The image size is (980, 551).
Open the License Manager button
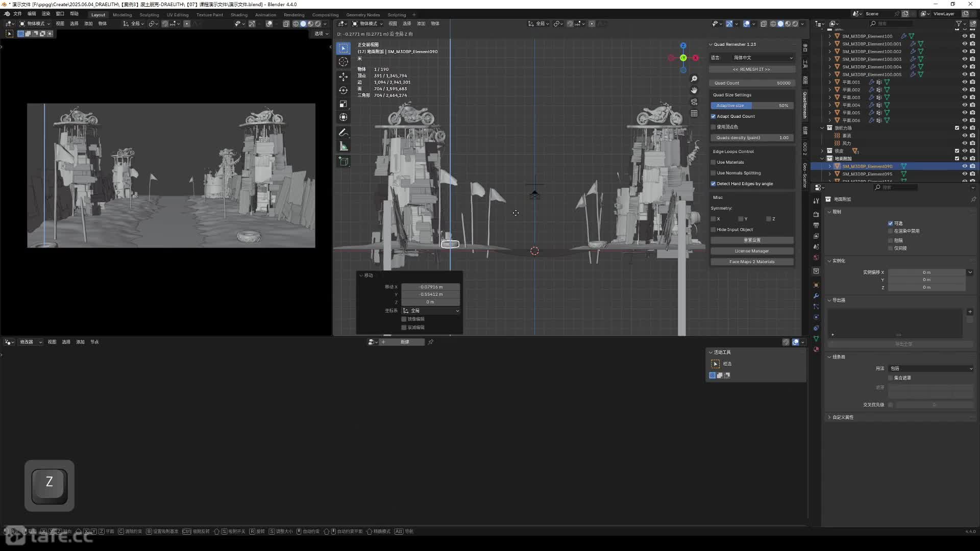tap(752, 251)
